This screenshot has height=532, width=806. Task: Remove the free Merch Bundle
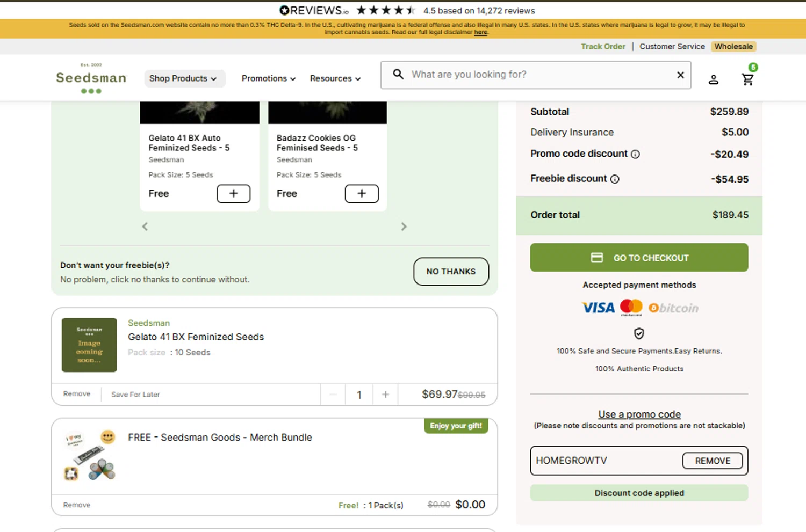coord(77,505)
